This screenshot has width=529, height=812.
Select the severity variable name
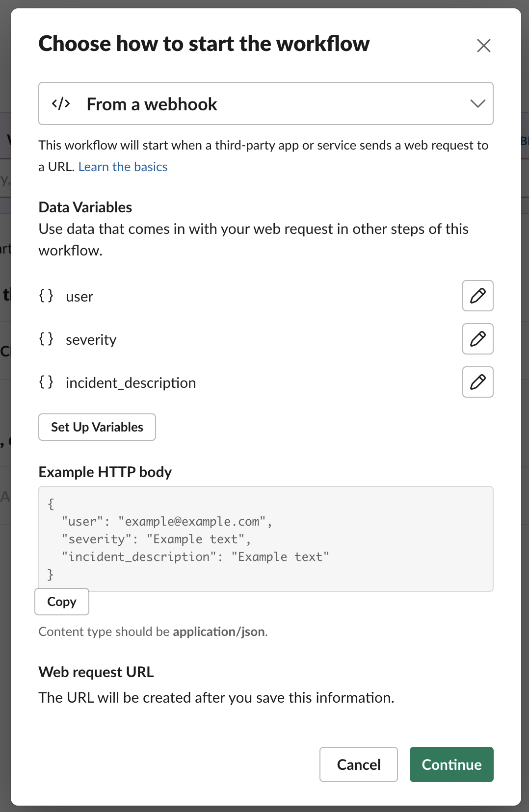pyautogui.click(x=91, y=340)
